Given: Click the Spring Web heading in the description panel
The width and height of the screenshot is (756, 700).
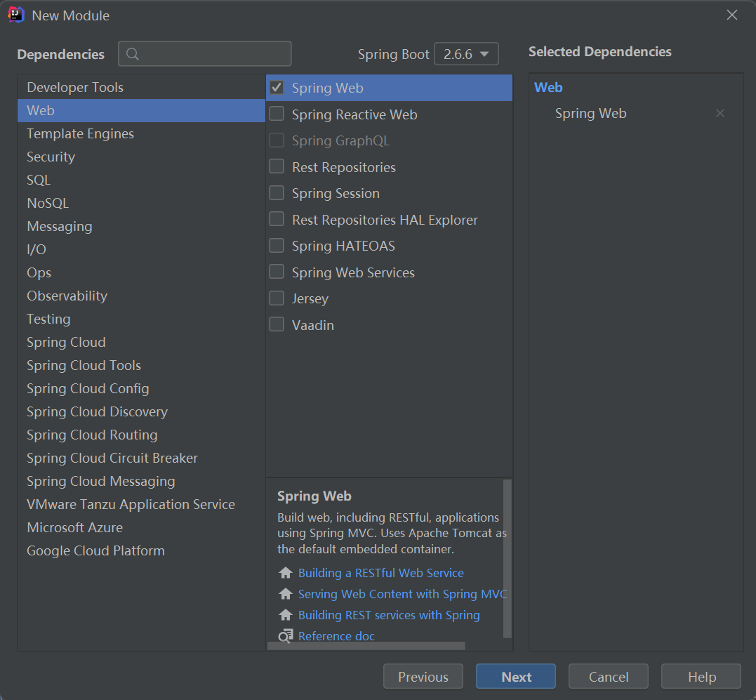Looking at the screenshot, I should coord(314,496).
